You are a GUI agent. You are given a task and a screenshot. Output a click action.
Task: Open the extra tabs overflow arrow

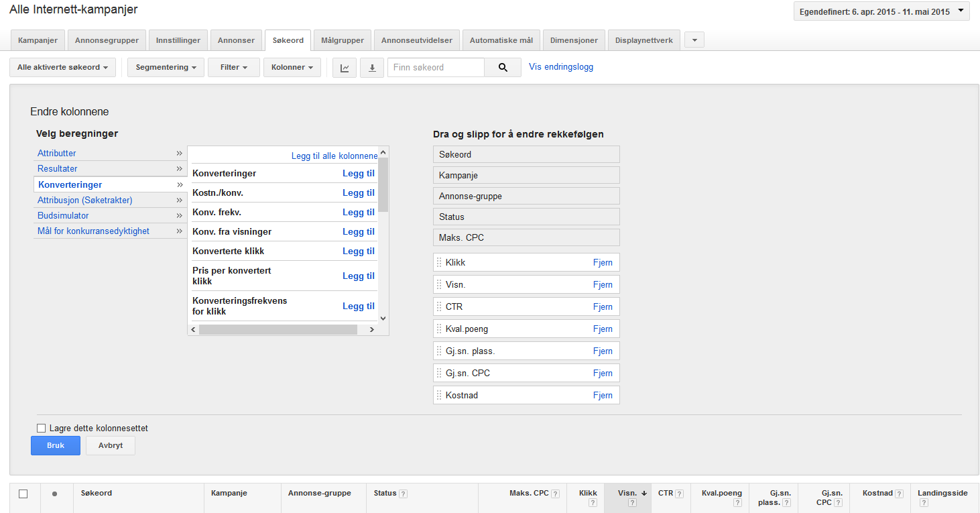(x=694, y=40)
